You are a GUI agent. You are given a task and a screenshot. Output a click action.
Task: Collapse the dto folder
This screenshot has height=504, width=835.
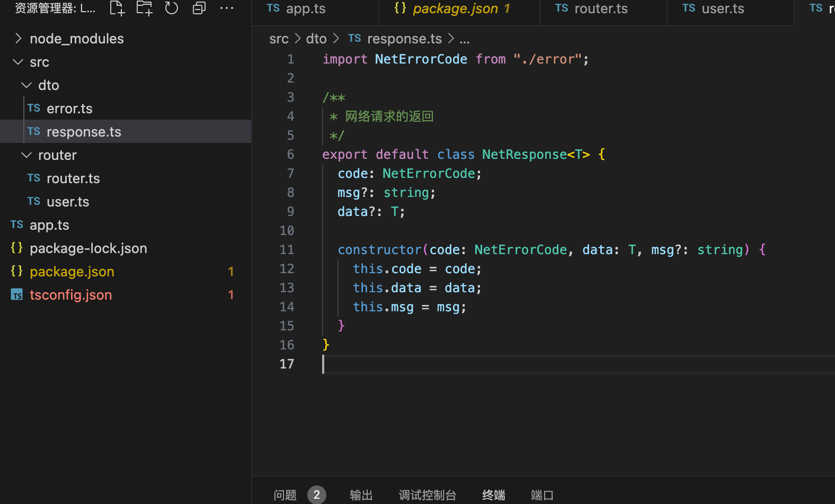click(x=48, y=85)
